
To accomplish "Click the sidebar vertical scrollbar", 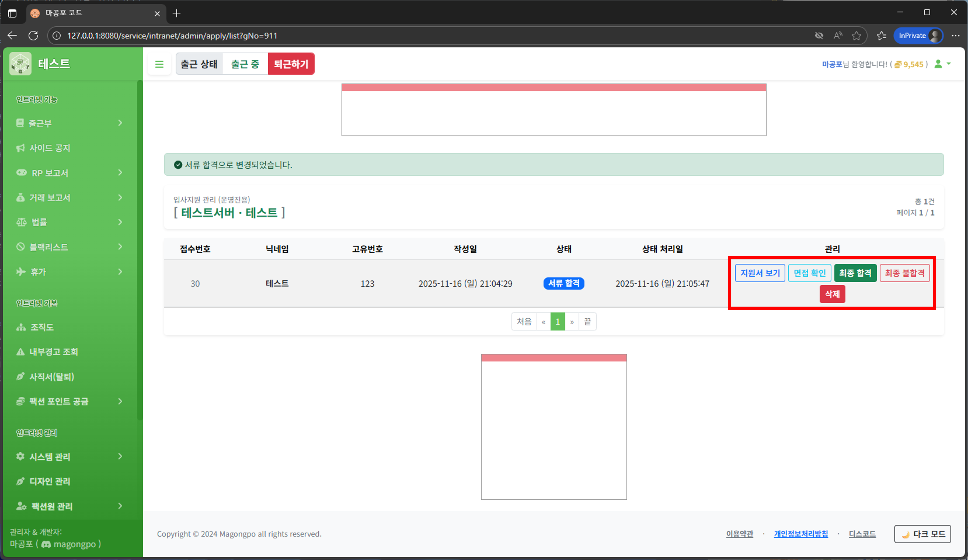I will click(x=140, y=250).
